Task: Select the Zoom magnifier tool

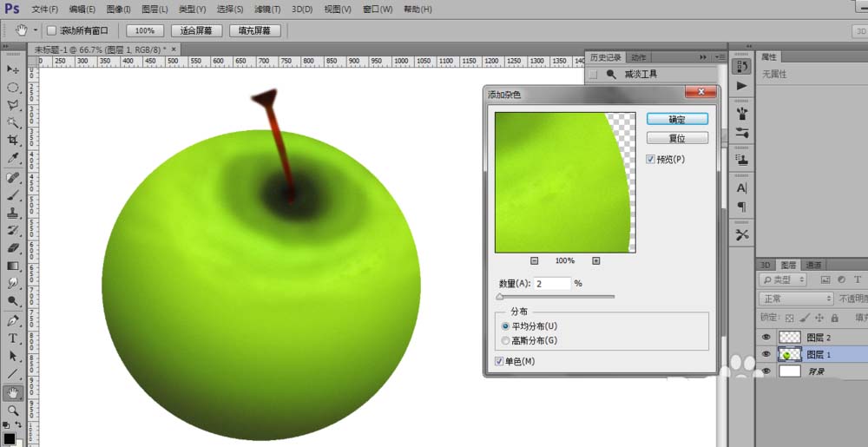Action: [13, 411]
